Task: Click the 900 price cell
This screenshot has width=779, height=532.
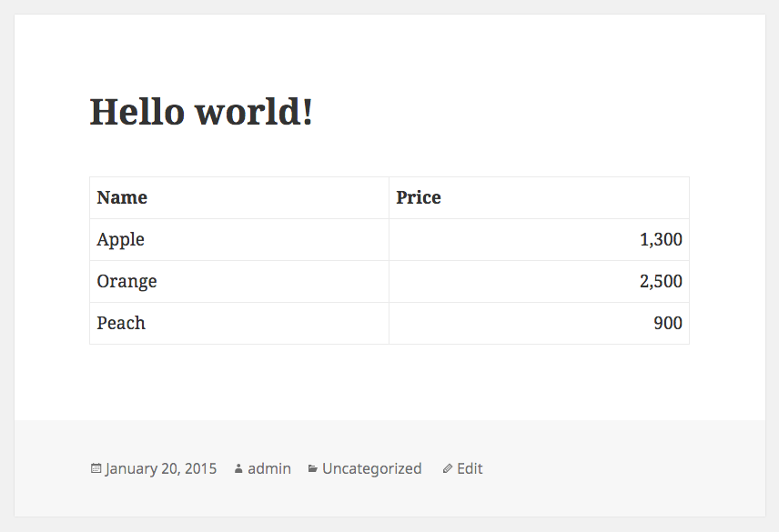Action: click(x=539, y=323)
